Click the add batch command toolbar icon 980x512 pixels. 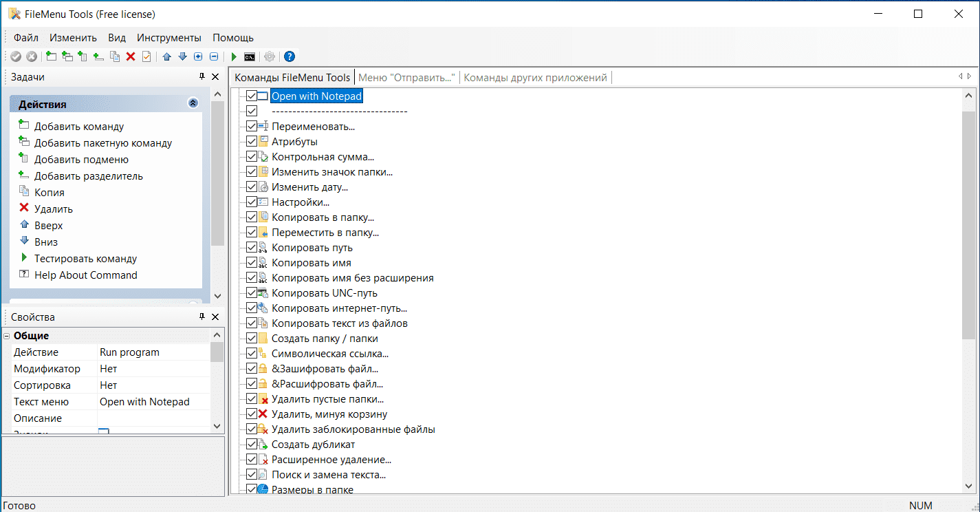pyautogui.click(x=67, y=56)
